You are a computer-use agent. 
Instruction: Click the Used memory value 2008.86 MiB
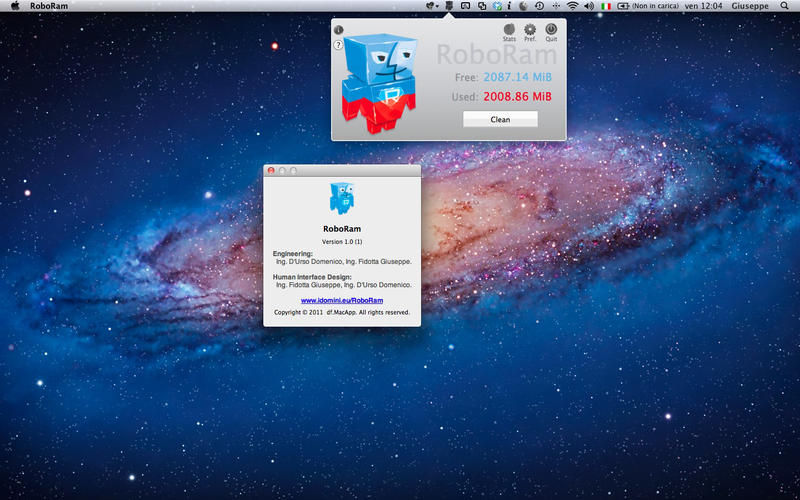click(517, 96)
